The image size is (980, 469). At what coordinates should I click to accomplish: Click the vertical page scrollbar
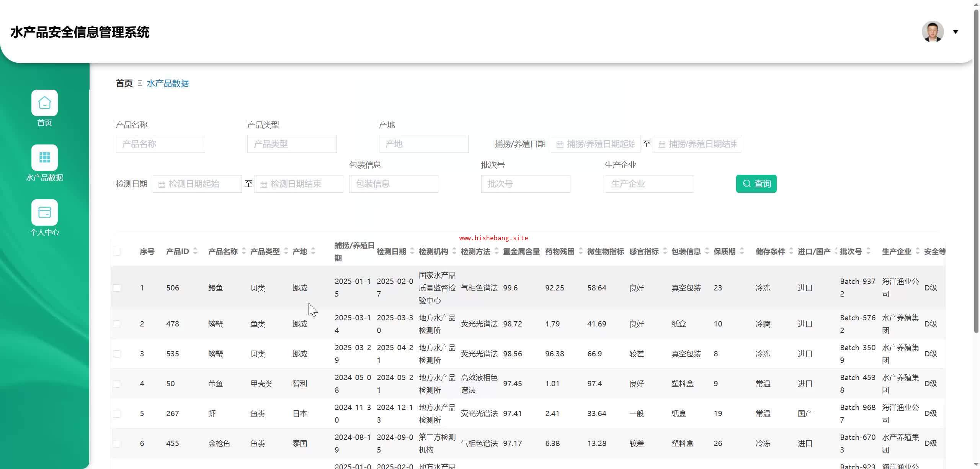[x=976, y=172]
